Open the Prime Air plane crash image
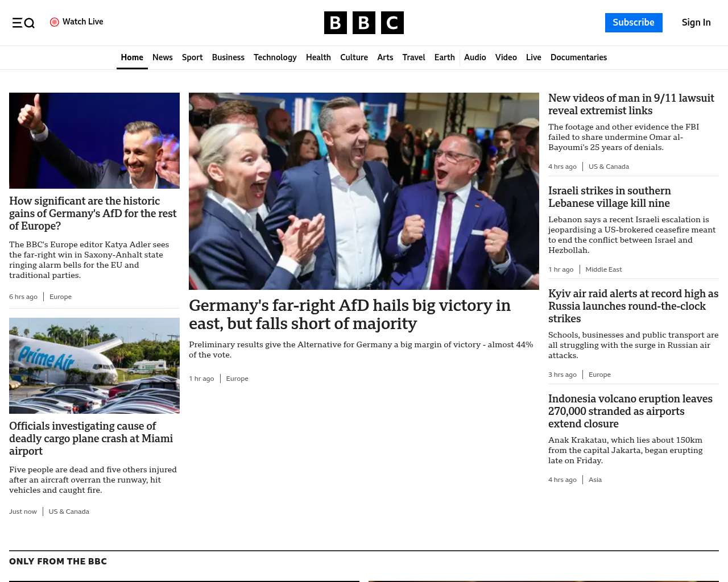Screen dimensions: 728x582 pyautogui.click(x=94, y=365)
